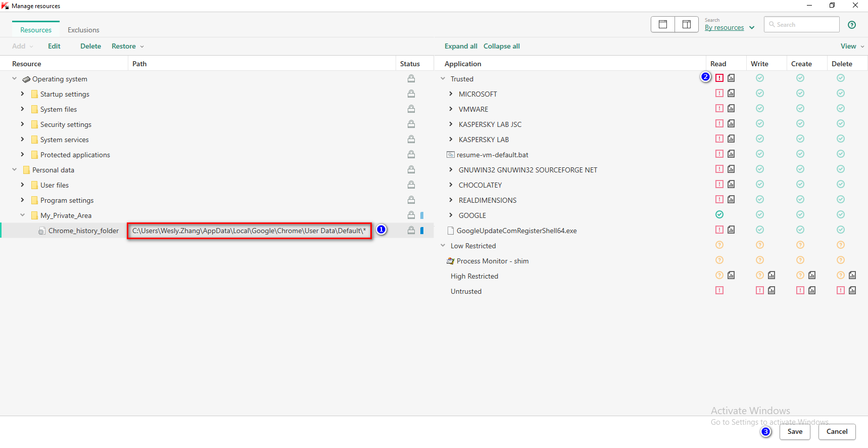Click the lock icon in Chrome_history_folder row
This screenshot has width=868, height=448.
point(411,230)
